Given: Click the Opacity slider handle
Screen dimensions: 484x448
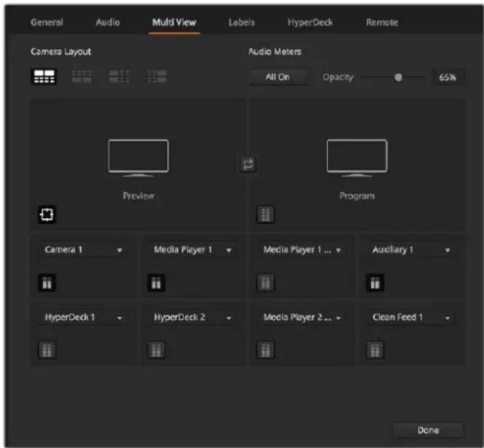Looking at the screenshot, I should point(398,77).
